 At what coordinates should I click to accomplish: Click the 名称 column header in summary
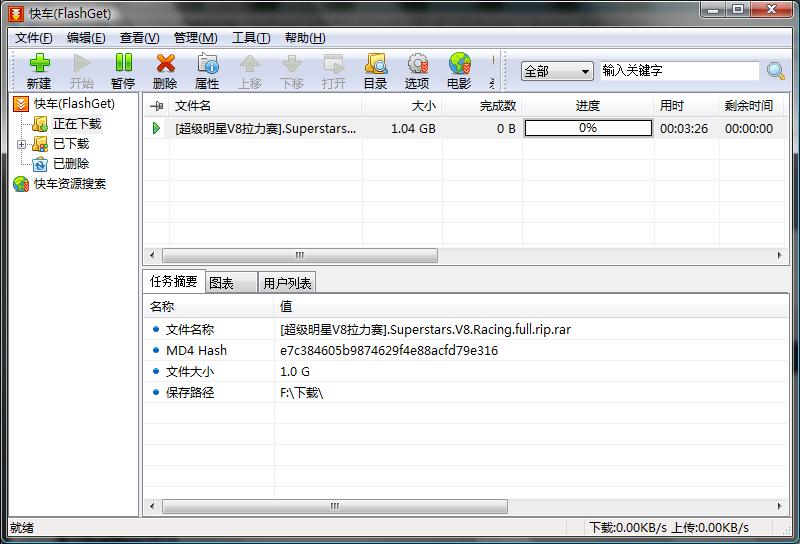click(x=209, y=306)
